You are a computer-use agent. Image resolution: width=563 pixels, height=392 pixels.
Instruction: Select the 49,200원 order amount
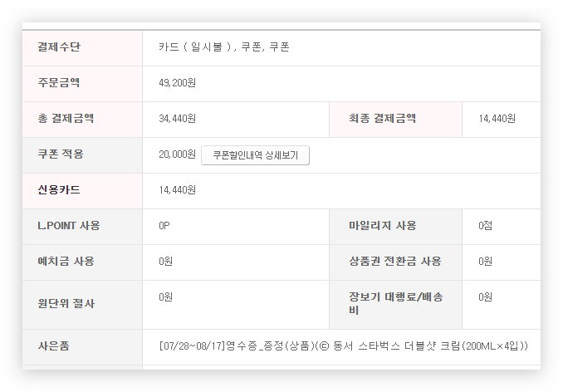click(177, 83)
